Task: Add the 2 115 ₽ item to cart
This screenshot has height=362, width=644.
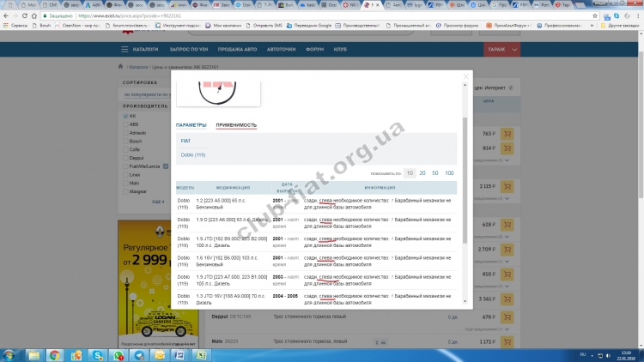Action: pos(507,186)
